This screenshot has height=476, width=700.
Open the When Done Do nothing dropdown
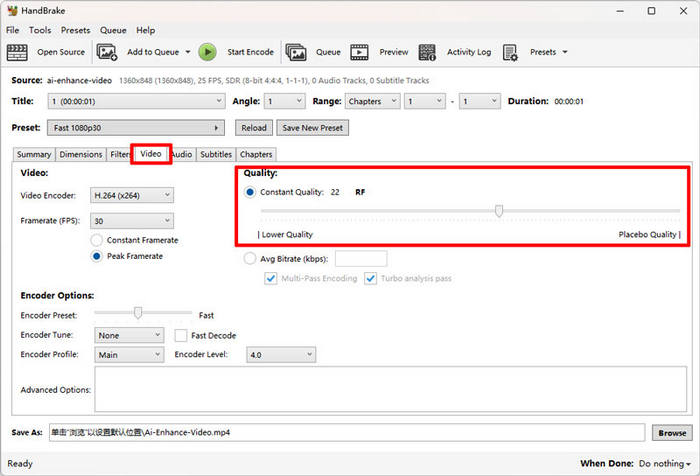[665, 464]
